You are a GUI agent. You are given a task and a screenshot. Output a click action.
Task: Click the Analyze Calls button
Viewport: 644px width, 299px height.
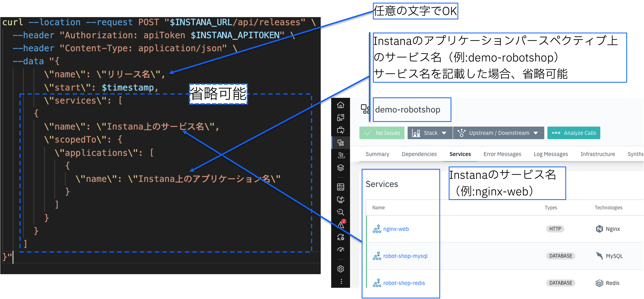click(574, 133)
